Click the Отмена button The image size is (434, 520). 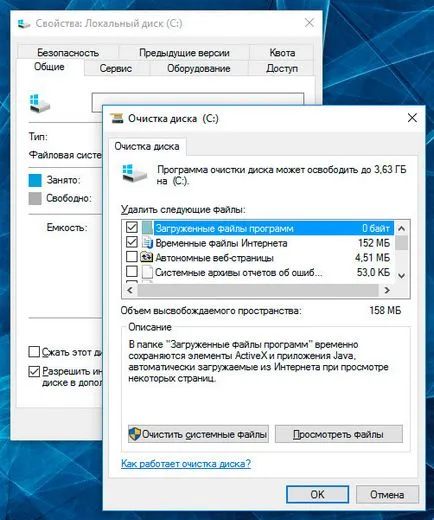387,494
